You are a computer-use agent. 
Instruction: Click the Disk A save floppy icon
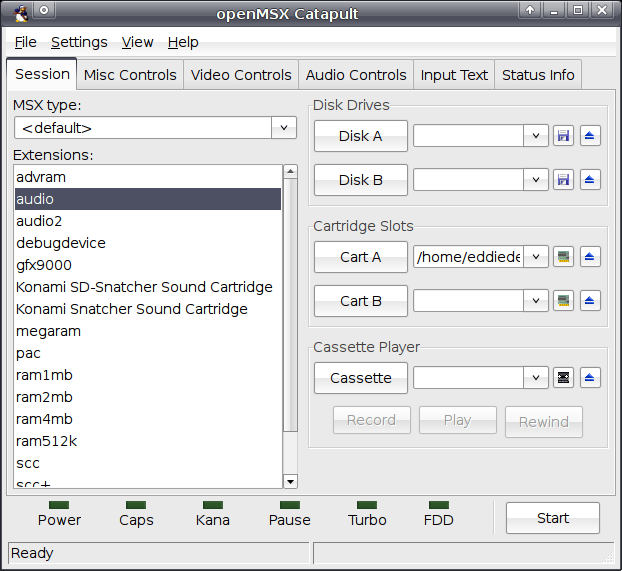pyautogui.click(x=563, y=136)
